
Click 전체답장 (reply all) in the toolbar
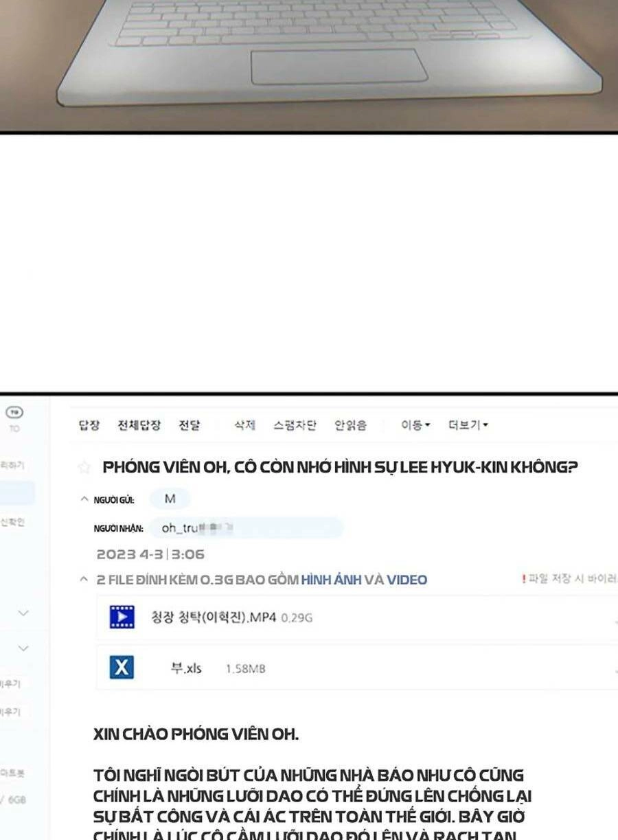[139, 425]
